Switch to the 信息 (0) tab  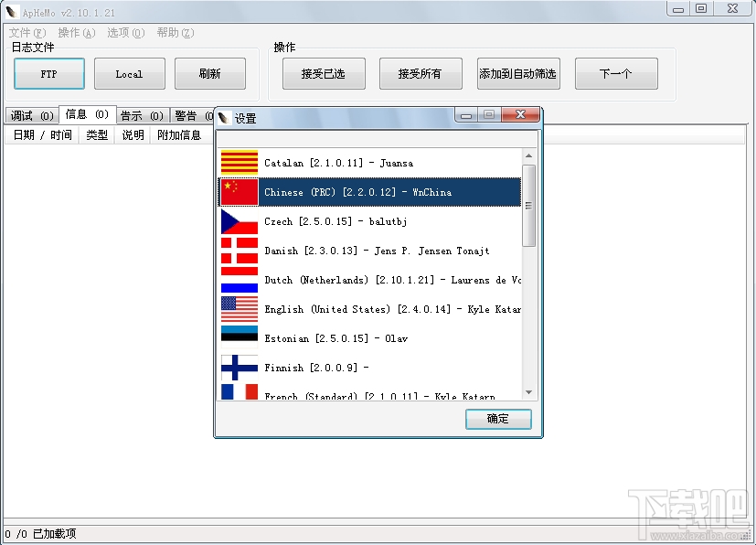[87, 114]
